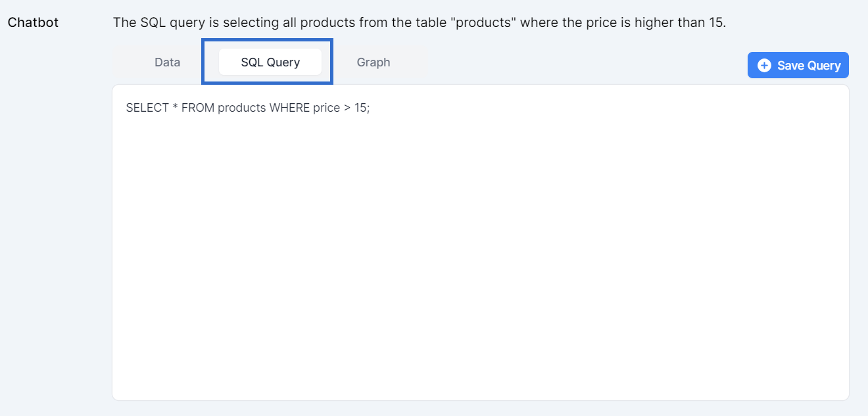Click "The SQL query" starting the reply
The image size is (868, 416).
150,22
